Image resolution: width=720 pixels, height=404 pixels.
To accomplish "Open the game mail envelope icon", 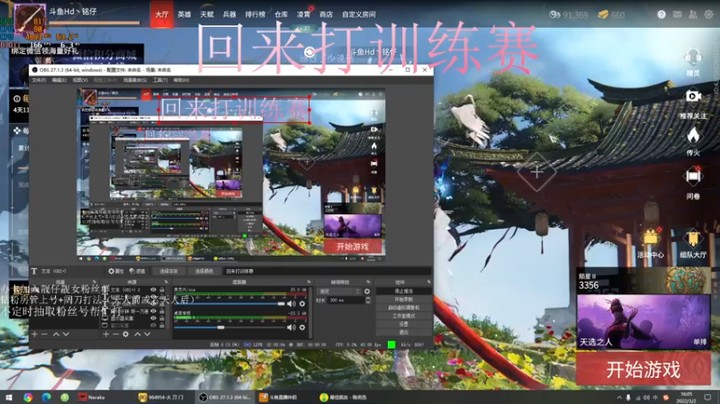I will pos(677,15).
